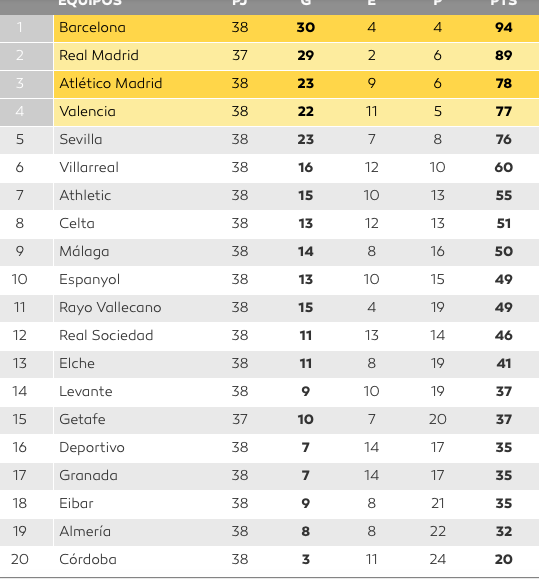Select Sevilla team name
Viewport: 539px width, 579px height.
pos(80,139)
